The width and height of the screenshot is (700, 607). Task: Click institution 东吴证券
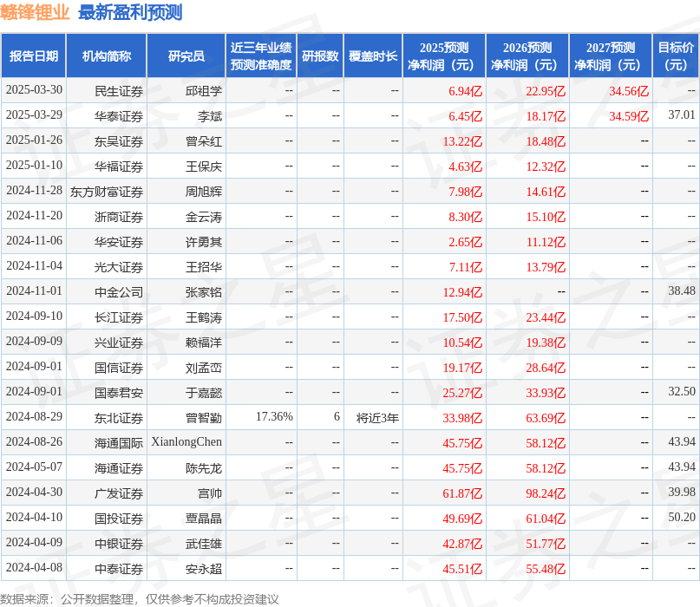119,141
